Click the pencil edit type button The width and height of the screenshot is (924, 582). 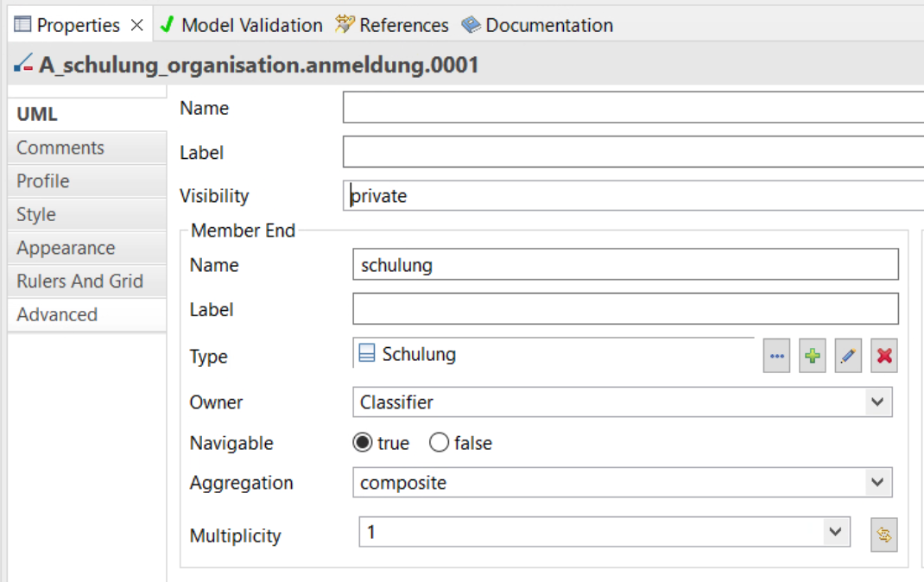pos(848,356)
